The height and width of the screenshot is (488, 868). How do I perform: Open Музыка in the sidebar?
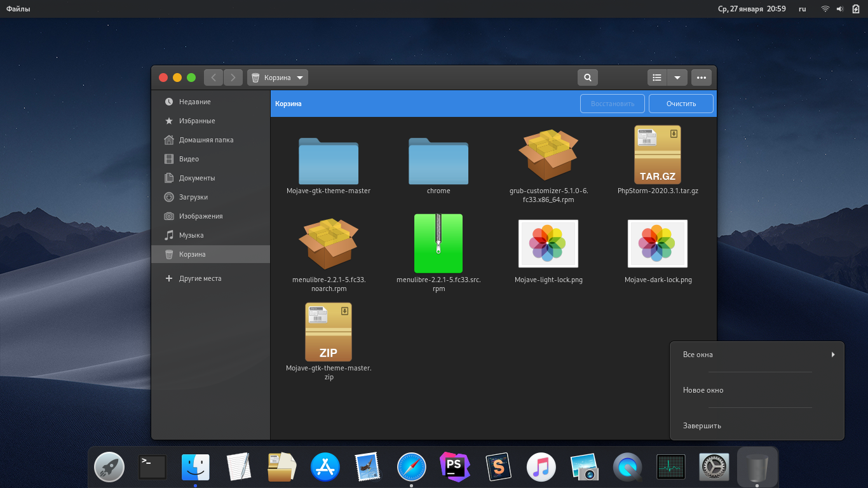(x=210, y=235)
